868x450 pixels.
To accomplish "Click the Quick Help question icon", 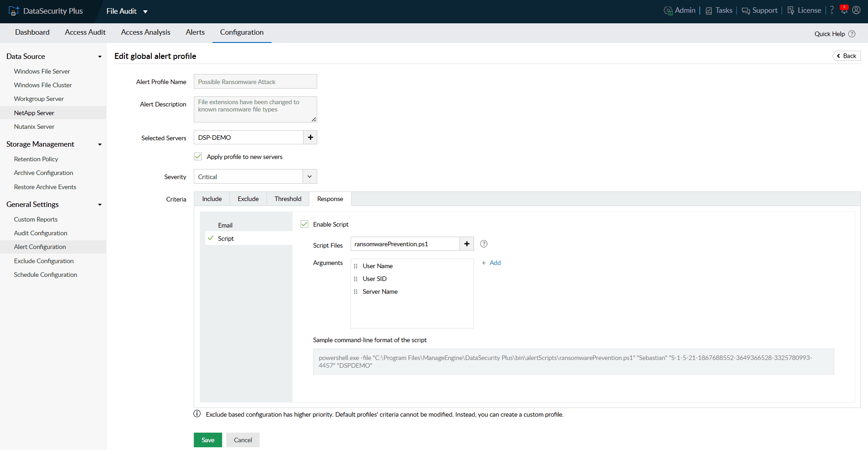I will coord(852,34).
